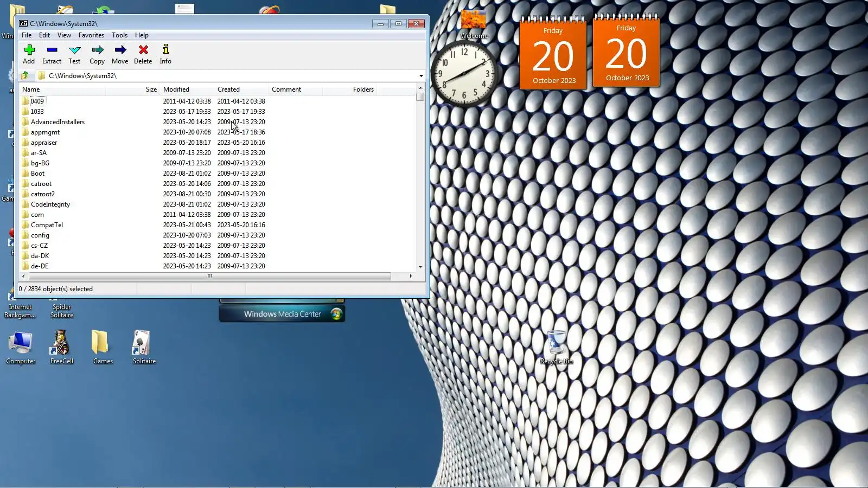The height and width of the screenshot is (488, 868).
Task: Select the Computer desktop icon
Action: click(21, 348)
